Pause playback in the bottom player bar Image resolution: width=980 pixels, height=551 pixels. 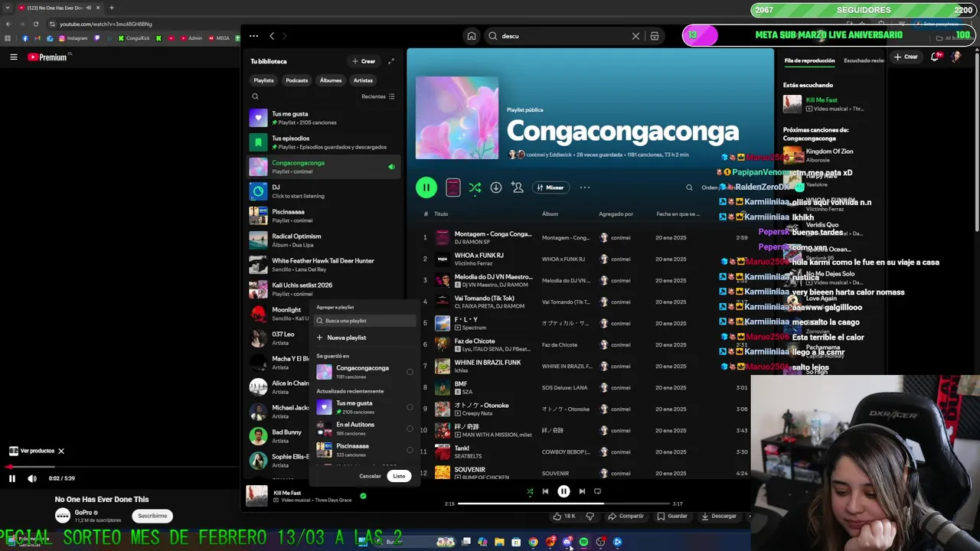point(563,491)
